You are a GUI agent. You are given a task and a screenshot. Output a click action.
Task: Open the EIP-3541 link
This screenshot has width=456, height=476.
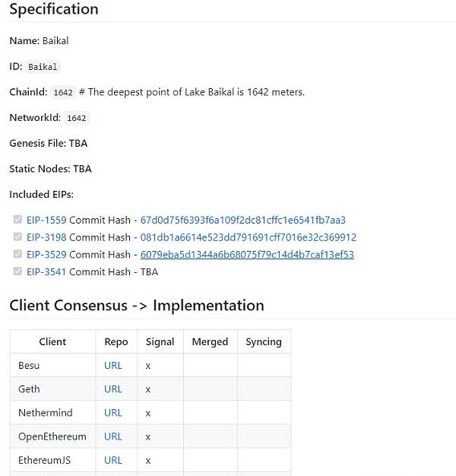tap(46, 272)
